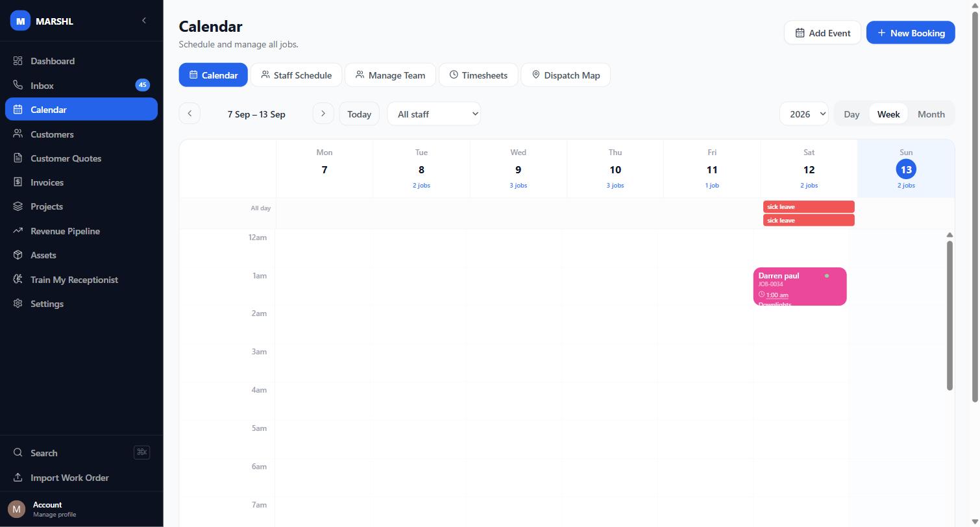Go to Customers in the sidebar
This screenshot has height=527, width=980.
click(x=81, y=134)
